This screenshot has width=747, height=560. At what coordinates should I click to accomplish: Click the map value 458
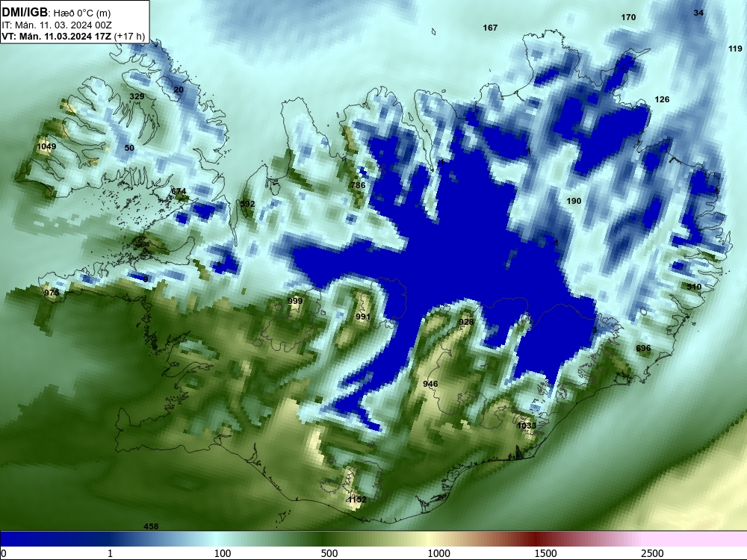click(x=151, y=526)
